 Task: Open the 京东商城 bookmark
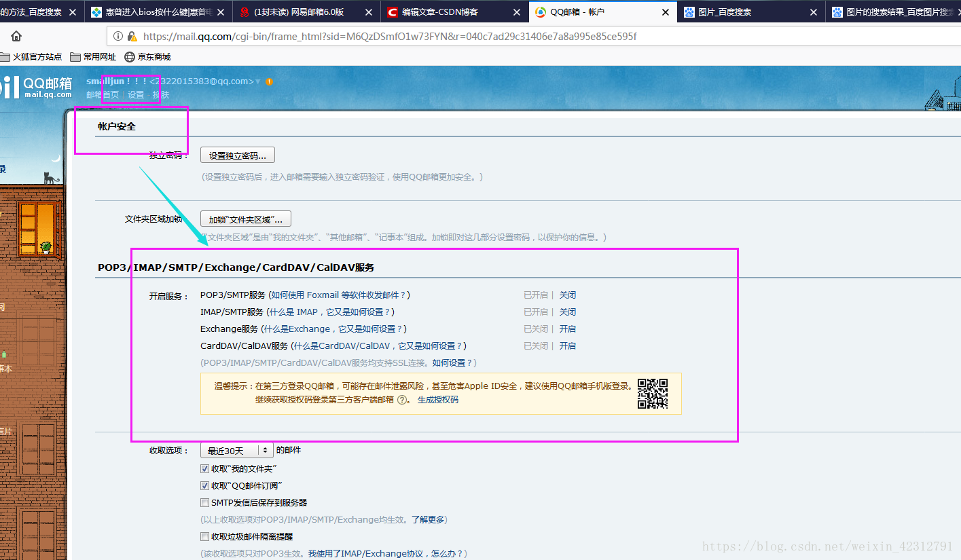coord(147,57)
